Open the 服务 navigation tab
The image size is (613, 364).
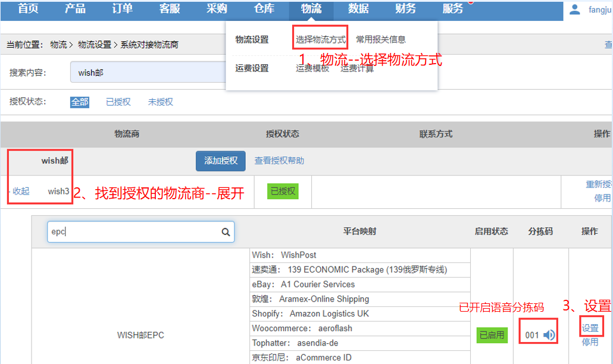point(453,8)
